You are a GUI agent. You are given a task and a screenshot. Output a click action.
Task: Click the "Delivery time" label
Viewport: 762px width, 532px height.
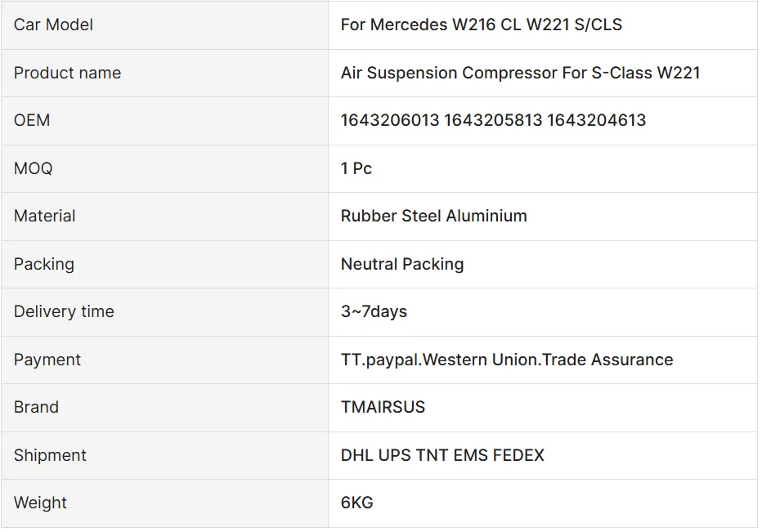pyautogui.click(x=64, y=311)
